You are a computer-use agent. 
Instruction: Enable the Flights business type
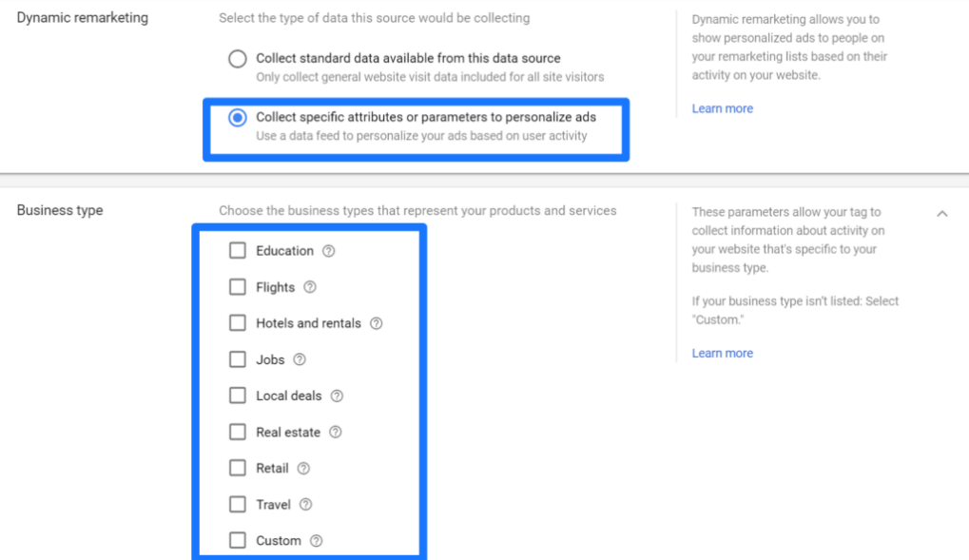click(238, 287)
